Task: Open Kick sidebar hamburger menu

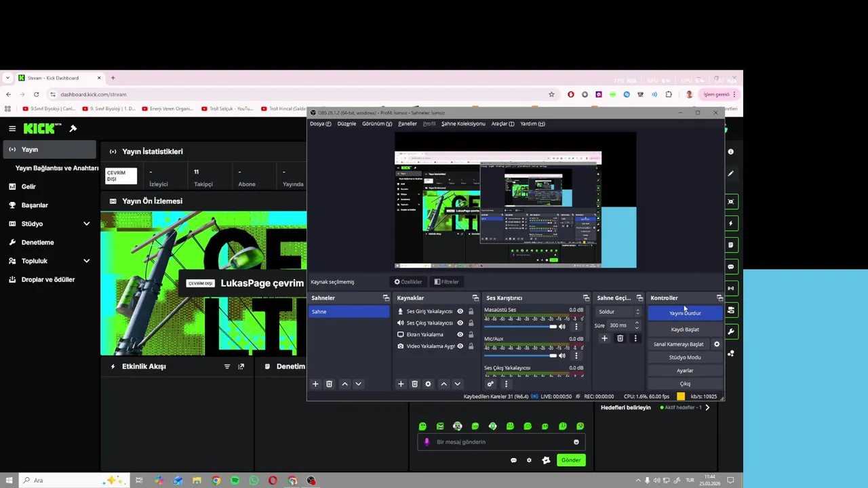Action: (12, 128)
